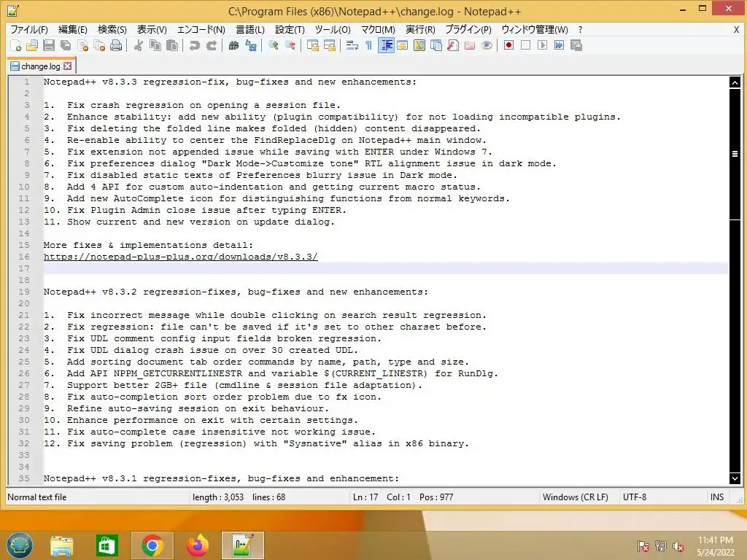Image resolution: width=747 pixels, height=560 pixels.
Task: Open the ツール(O) menu
Action: click(333, 29)
